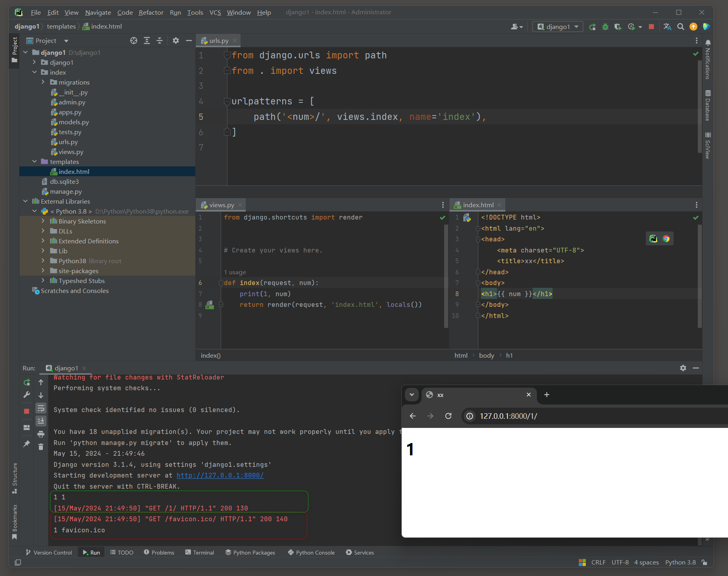Image resolution: width=728 pixels, height=576 pixels.
Task: Start debugging with the bug icon
Action: pyautogui.click(x=605, y=27)
